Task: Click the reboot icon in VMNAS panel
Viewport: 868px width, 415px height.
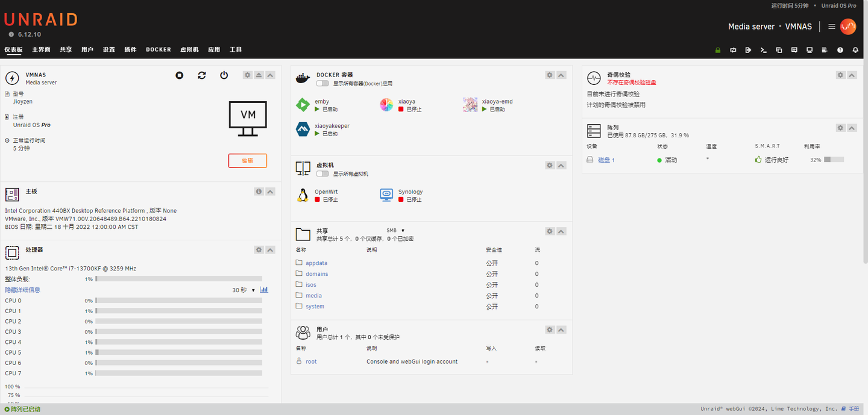Action: 202,75
